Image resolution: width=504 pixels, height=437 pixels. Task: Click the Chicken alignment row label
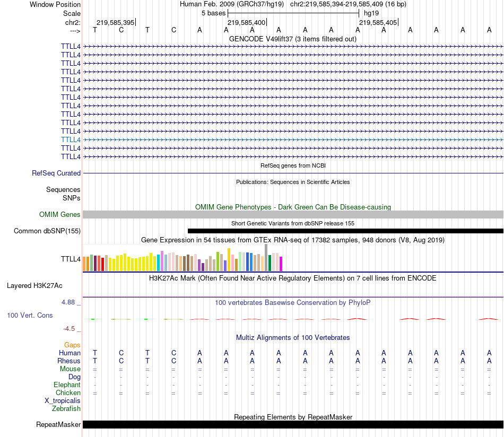(x=68, y=392)
